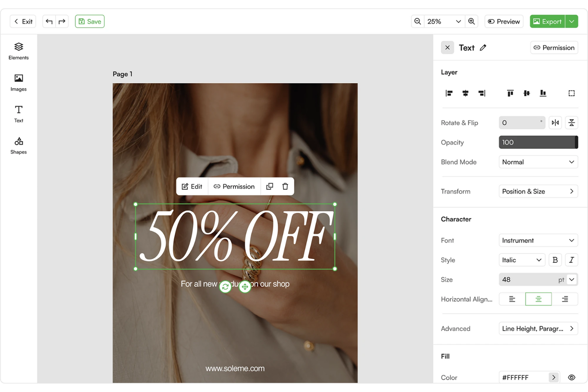
Task: Zoom in on the canvas
Action: click(472, 21)
